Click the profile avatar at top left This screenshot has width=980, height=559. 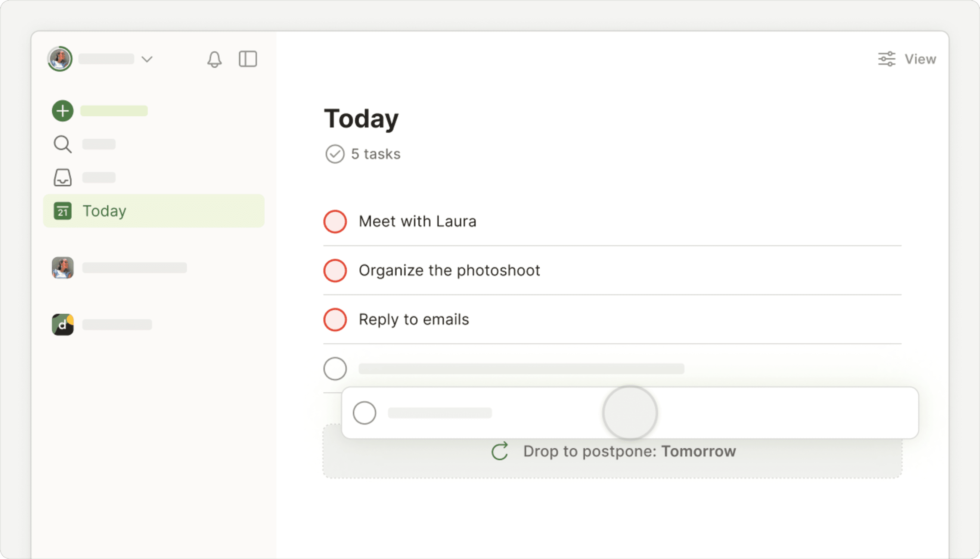[60, 59]
